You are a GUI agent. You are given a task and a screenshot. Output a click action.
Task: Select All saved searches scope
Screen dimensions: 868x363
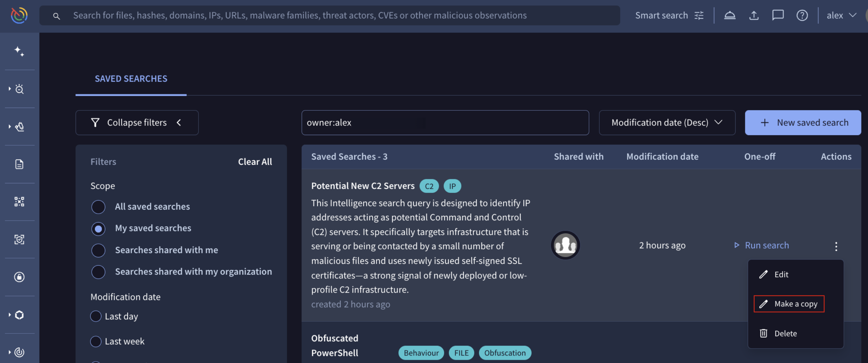tap(98, 207)
